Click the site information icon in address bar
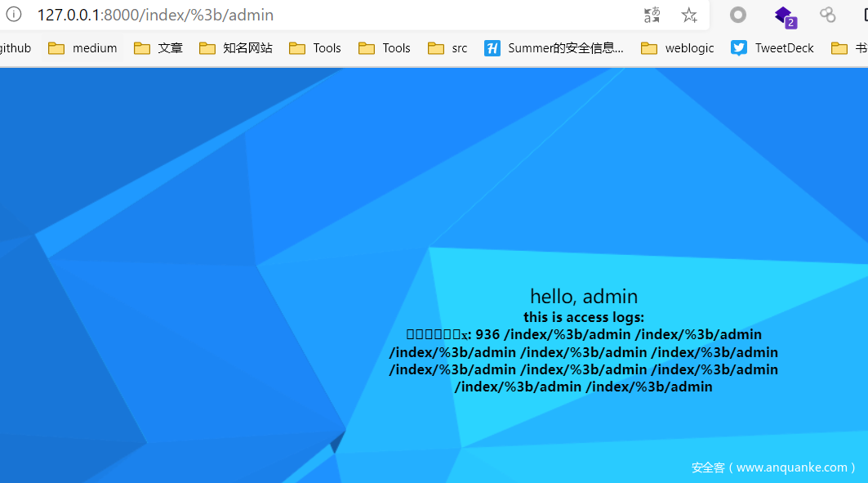868x483 pixels. pyautogui.click(x=13, y=15)
